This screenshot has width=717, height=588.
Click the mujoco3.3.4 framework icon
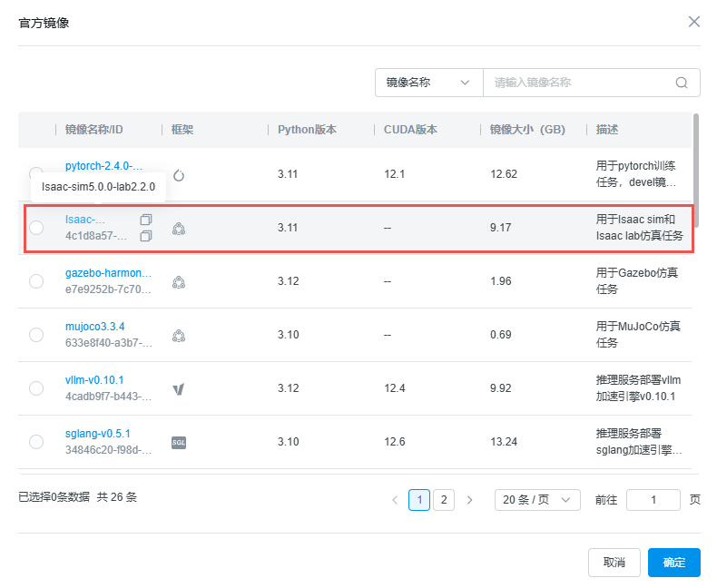[179, 336]
